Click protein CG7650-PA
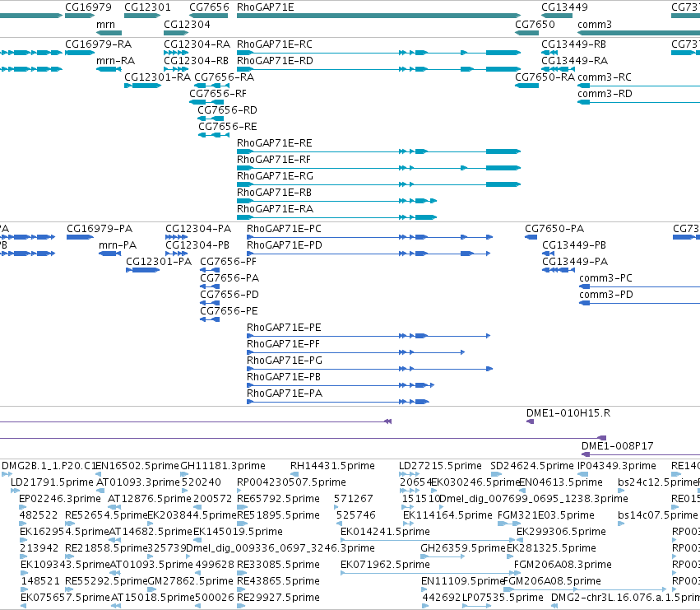 point(554,229)
